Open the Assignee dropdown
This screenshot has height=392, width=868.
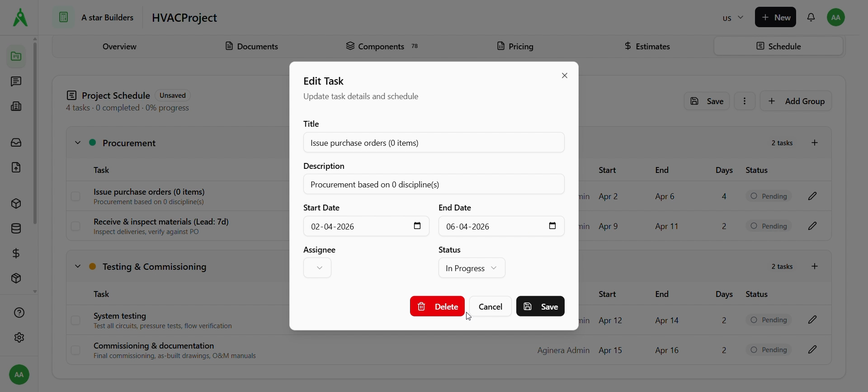317,268
